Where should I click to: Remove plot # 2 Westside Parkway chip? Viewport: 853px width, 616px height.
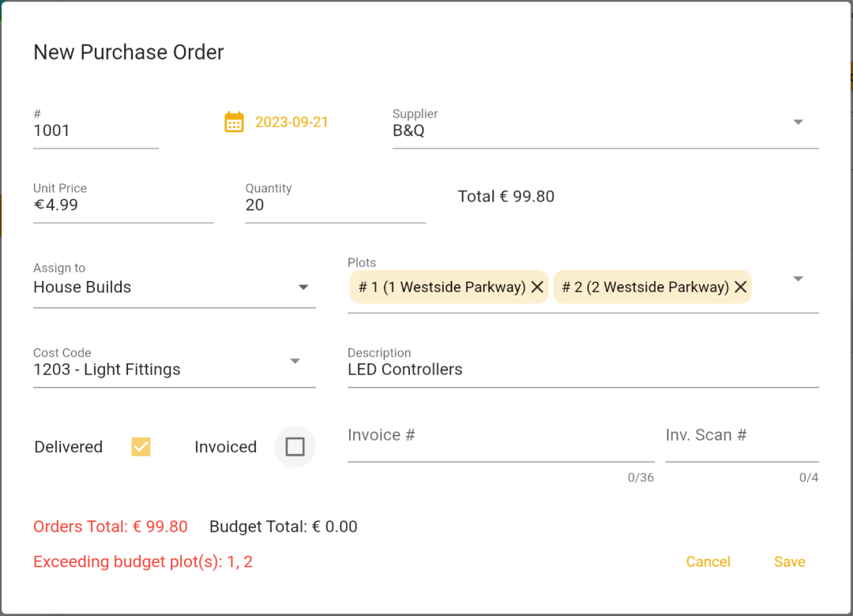[x=740, y=287]
